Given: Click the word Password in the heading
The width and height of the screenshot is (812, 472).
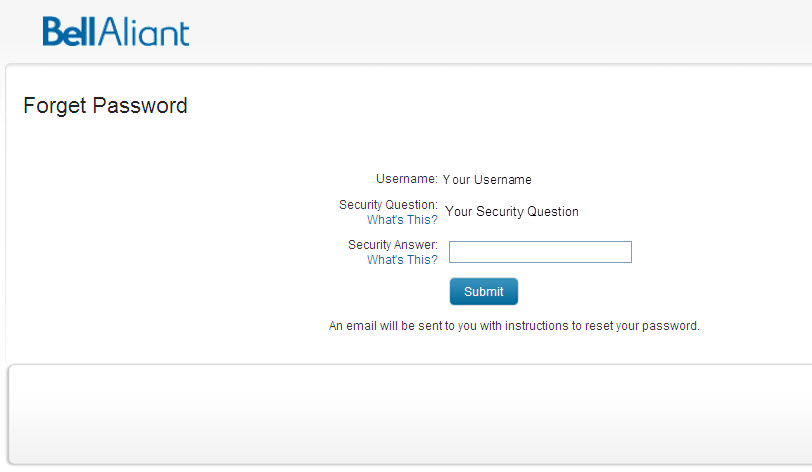Looking at the screenshot, I should coord(140,106).
